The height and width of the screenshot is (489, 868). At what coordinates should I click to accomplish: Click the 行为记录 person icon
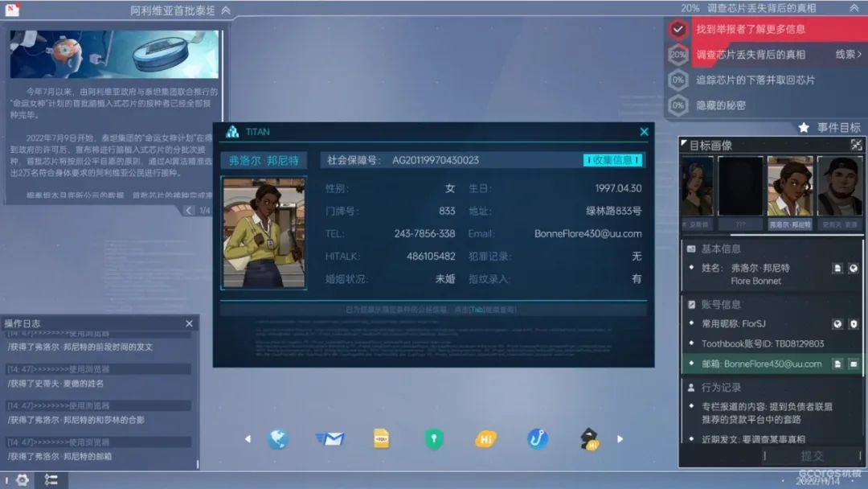pyautogui.click(x=691, y=388)
